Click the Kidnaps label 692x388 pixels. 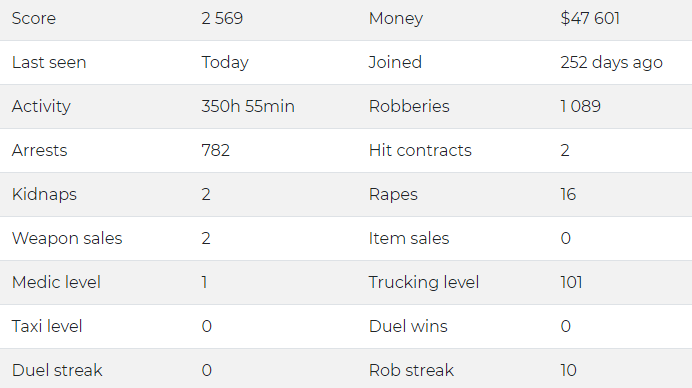coord(44,195)
